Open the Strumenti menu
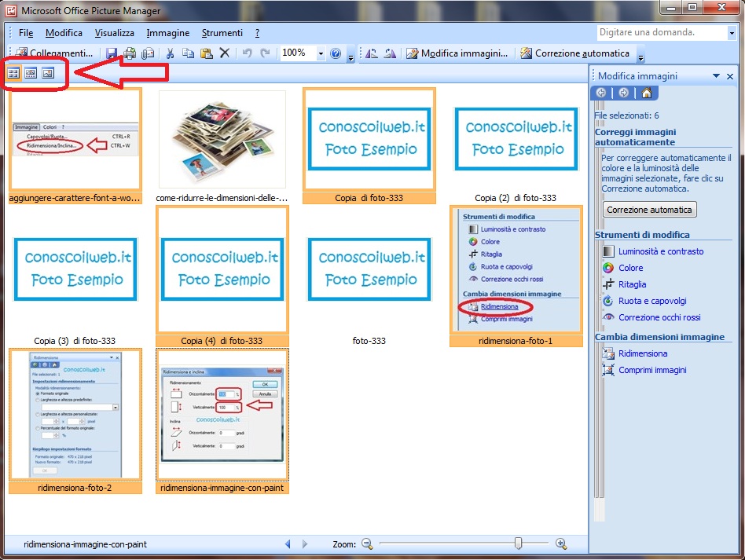This screenshot has width=745, height=560. click(222, 33)
